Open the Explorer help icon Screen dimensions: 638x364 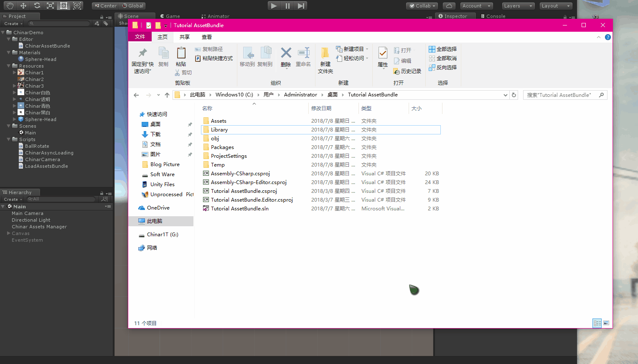[x=608, y=37]
